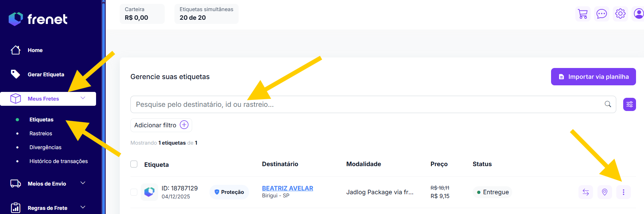
Task: Open BEATRIZ AVELAR recipient link
Action: point(287,188)
